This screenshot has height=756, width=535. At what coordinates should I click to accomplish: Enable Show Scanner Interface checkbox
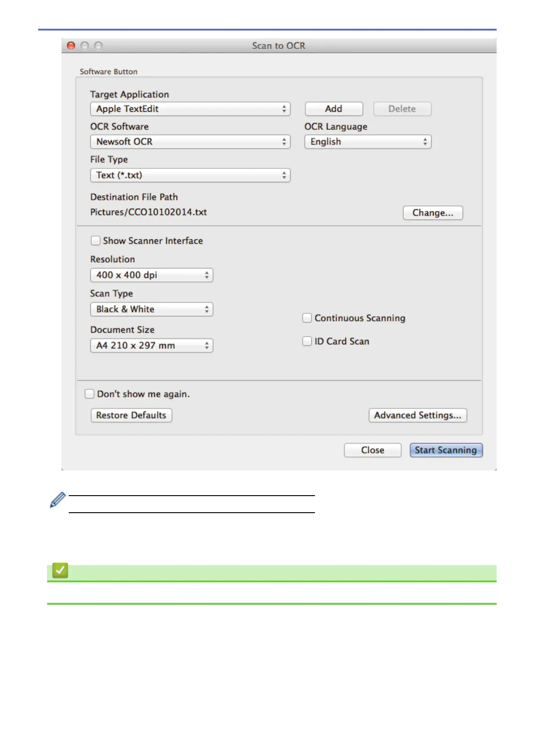coord(95,241)
